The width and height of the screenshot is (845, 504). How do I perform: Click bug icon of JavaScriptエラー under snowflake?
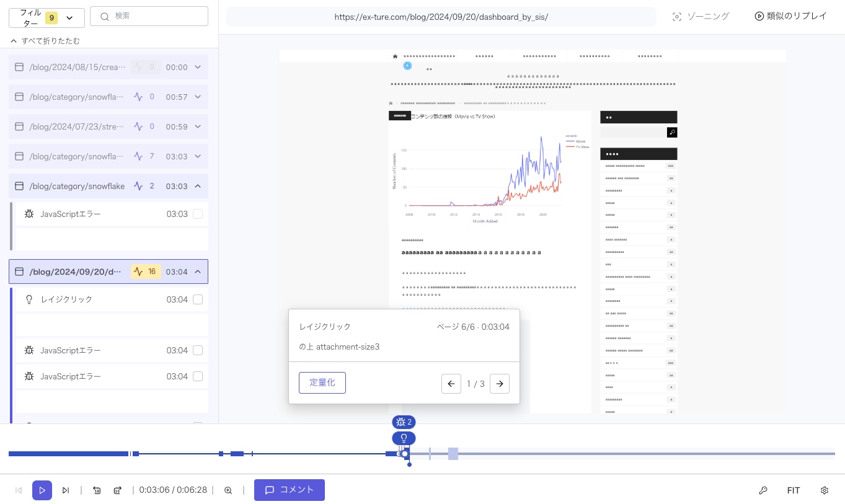pos(29,214)
